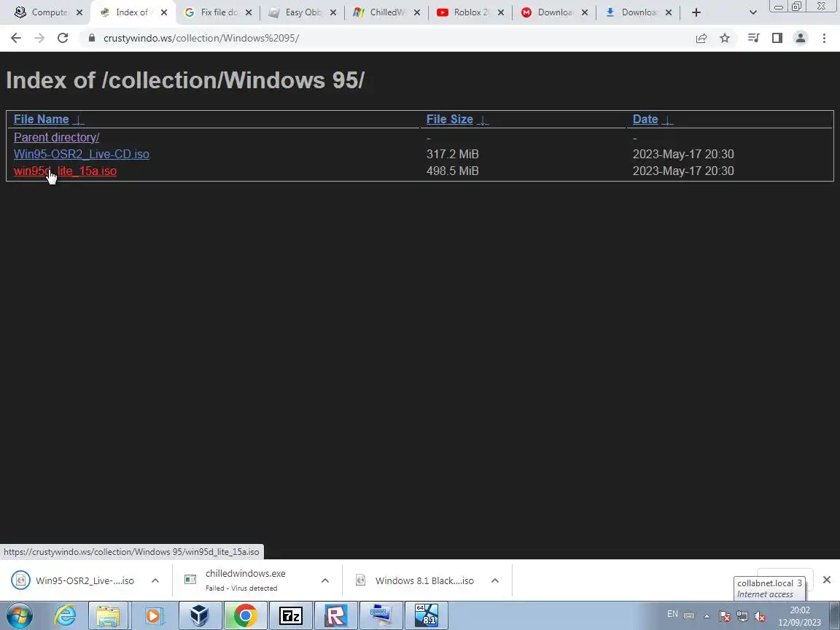Open the media control icon in toolbar
This screenshot has width=840, height=630.
754,38
